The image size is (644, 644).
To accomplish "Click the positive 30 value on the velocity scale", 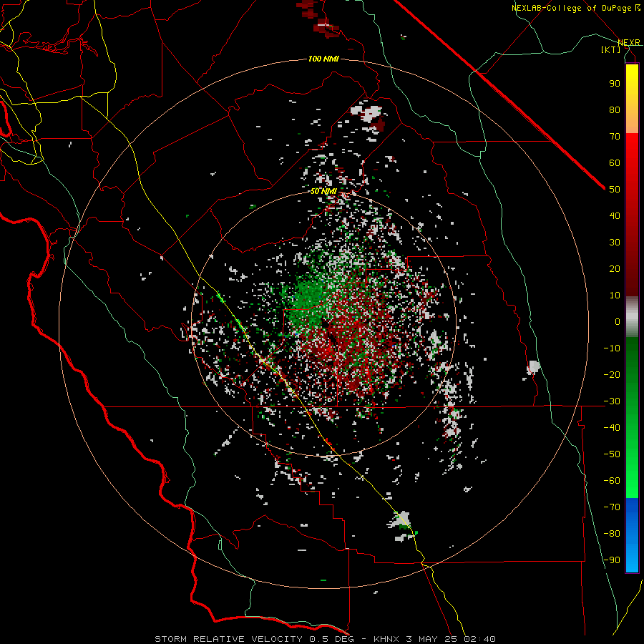I will [x=615, y=243].
